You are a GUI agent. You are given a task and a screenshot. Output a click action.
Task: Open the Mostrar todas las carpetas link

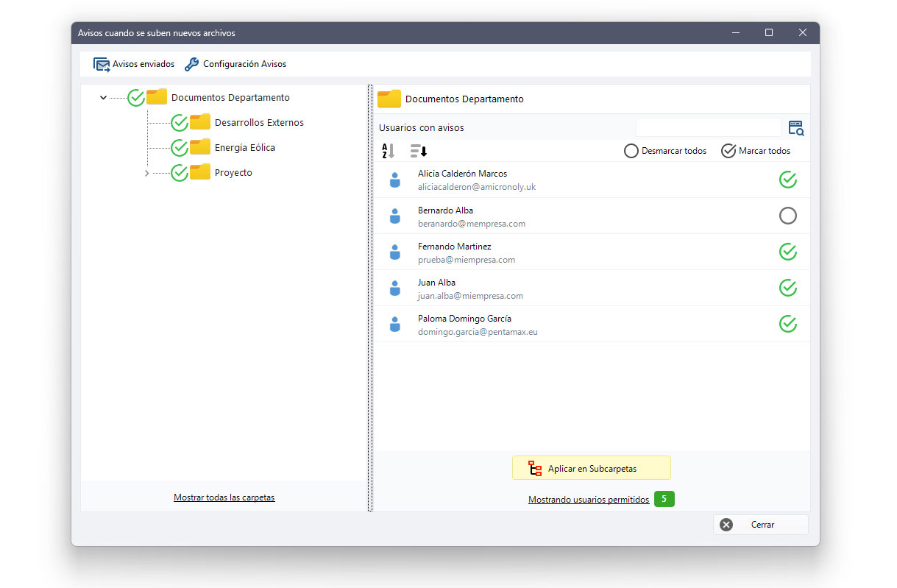pos(224,497)
